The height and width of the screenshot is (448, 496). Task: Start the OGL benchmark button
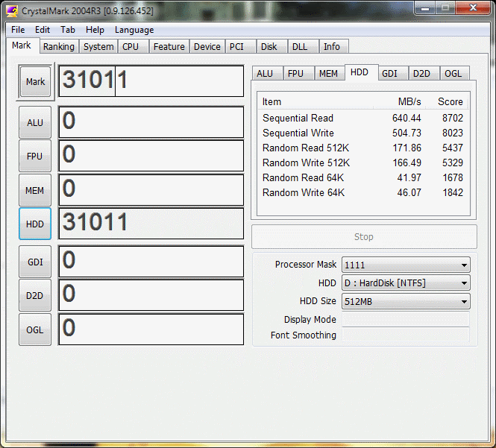point(35,329)
